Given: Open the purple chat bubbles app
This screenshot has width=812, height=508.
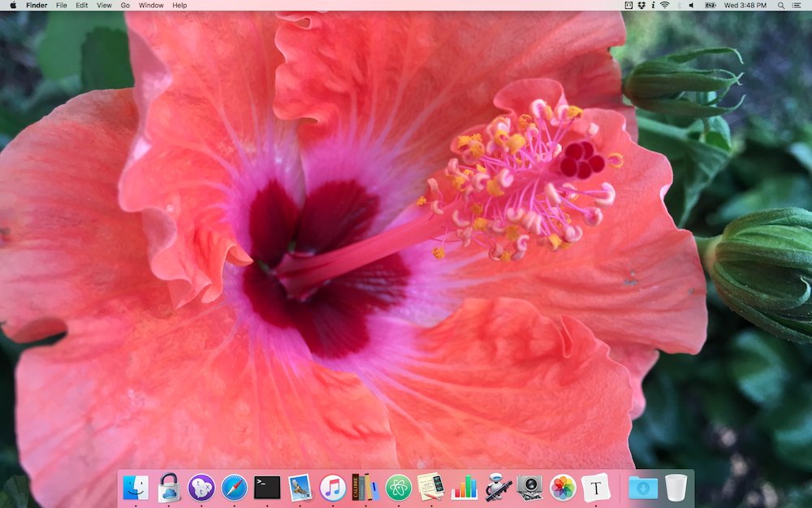Looking at the screenshot, I should pos(201,488).
